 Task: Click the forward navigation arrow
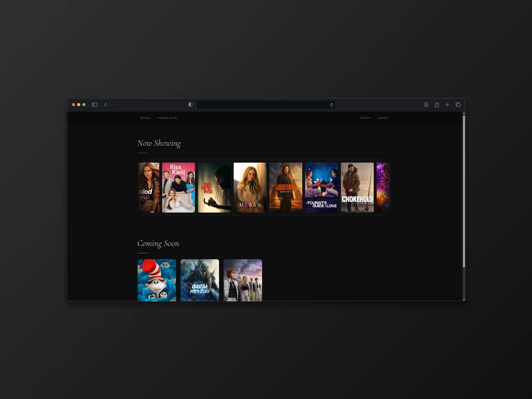[114, 105]
